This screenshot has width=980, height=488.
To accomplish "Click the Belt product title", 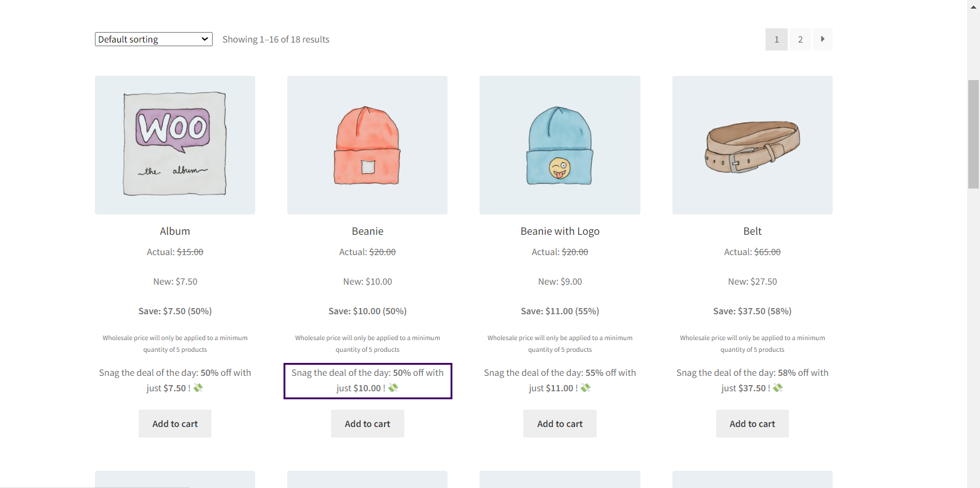I will (x=752, y=231).
